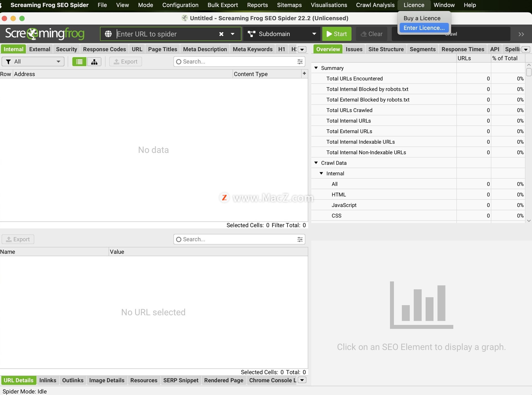Open the Inlinks tab
Viewport: 532px width, 395px height.
click(48, 380)
